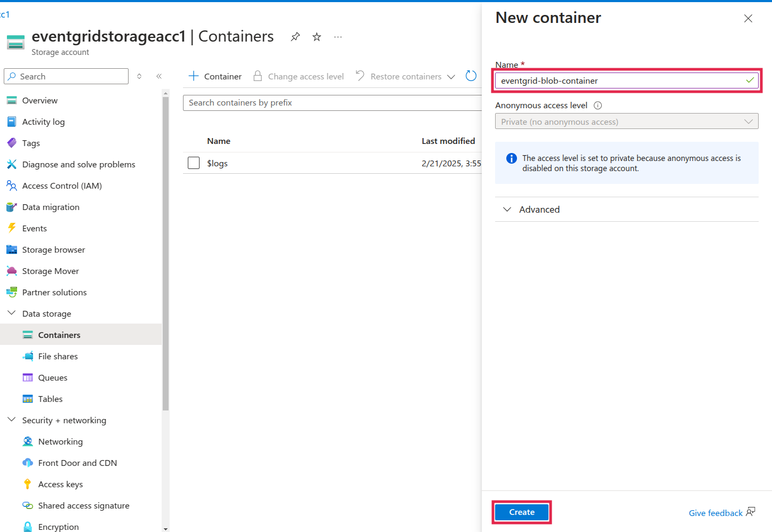This screenshot has height=532, width=772.
Task: Click the refresh containers icon
Action: 471,76
